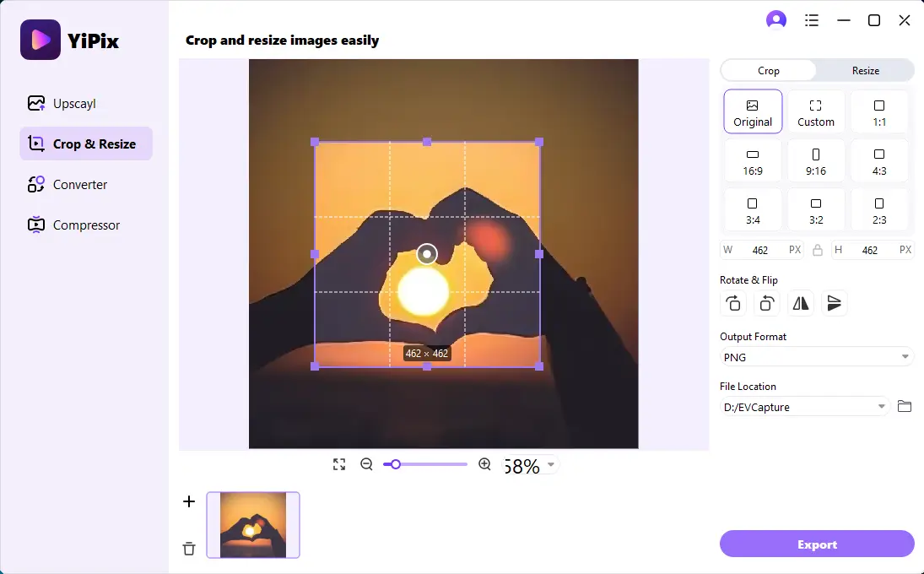
Task: Select the 16:9 aspect ratio
Action: [x=753, y=161]
